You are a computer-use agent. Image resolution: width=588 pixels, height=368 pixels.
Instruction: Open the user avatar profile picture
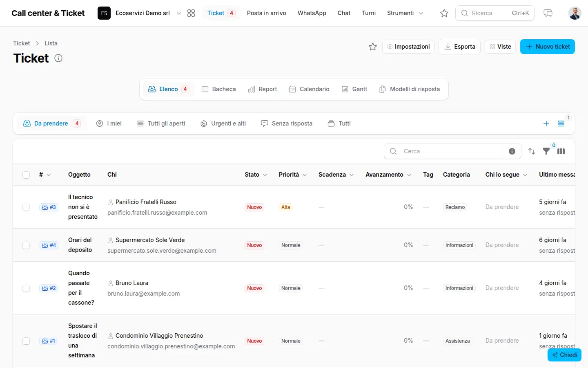tap(575, 13)
